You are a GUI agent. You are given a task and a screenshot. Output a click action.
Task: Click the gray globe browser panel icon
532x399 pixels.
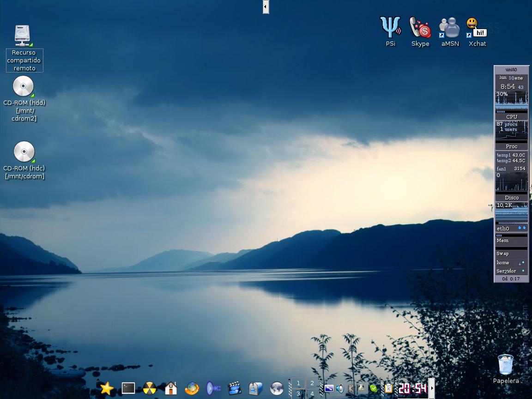click(277, 388)
